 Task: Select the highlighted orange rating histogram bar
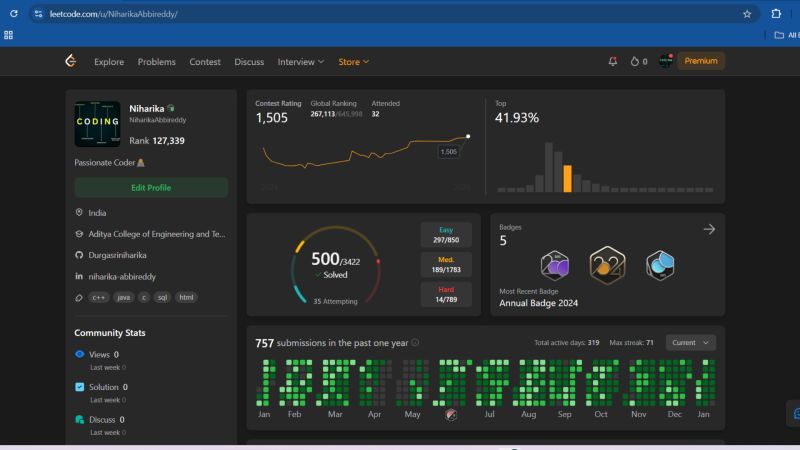(x=567, y=179)
